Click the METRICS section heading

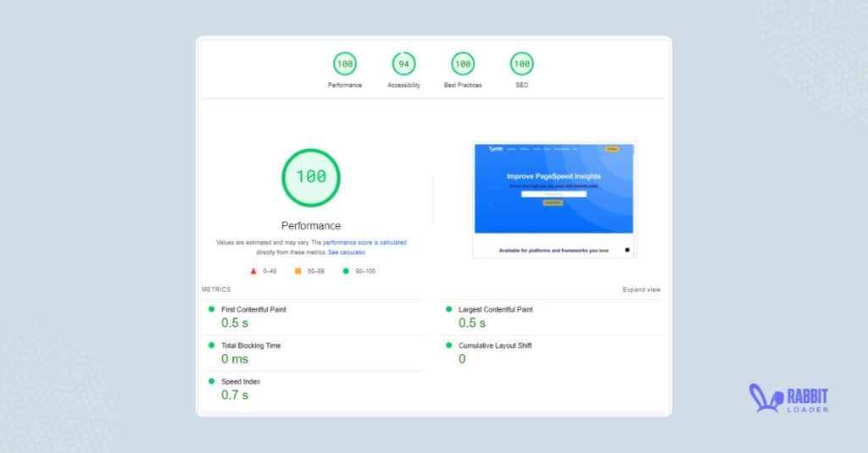pos(216,290)
